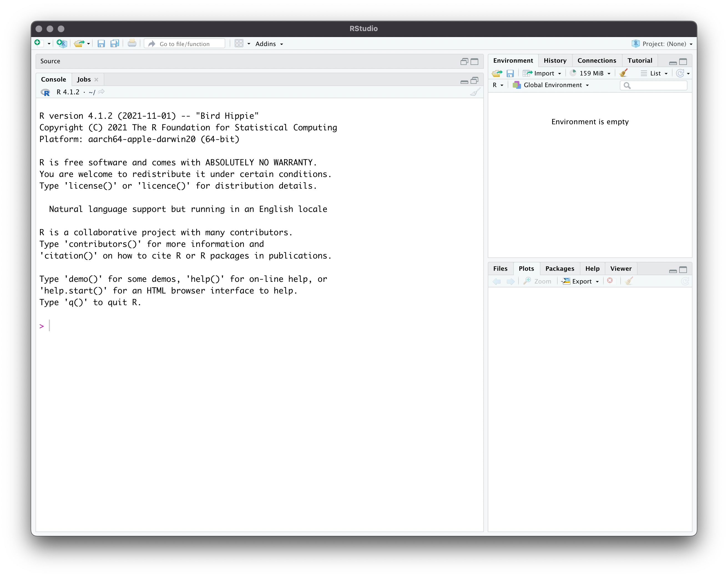
Task: Open the Export plot dropdown
Action: 580,281
